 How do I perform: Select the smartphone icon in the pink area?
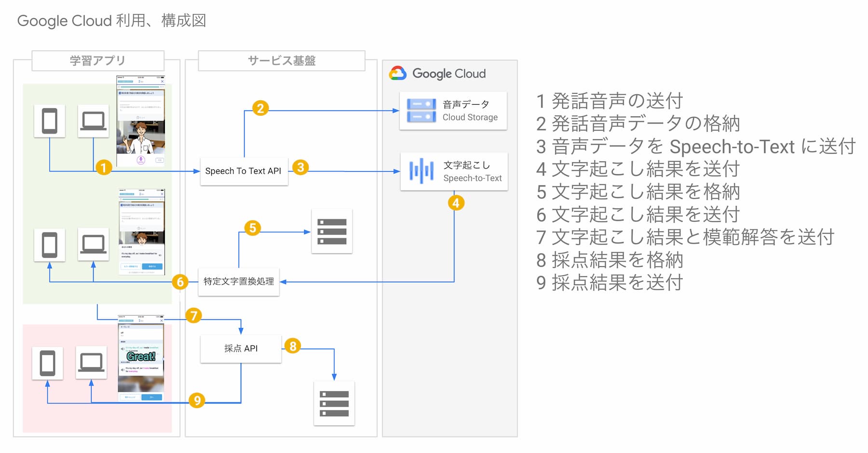click(x=47, y=363)
